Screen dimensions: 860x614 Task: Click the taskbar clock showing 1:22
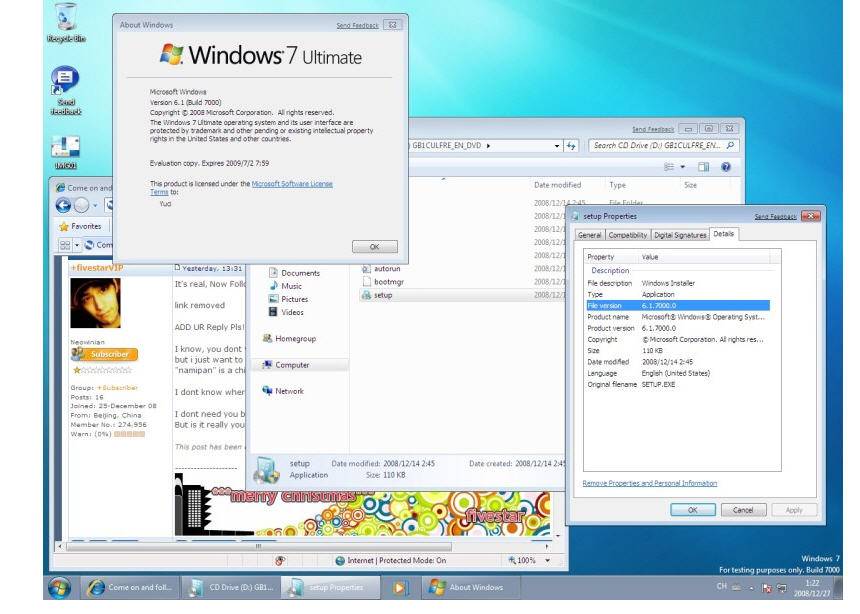tap(812, 588)
